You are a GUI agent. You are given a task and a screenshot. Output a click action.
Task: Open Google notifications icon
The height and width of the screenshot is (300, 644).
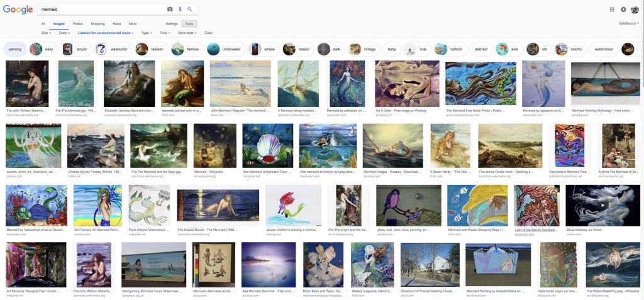[x=623, y=9]
